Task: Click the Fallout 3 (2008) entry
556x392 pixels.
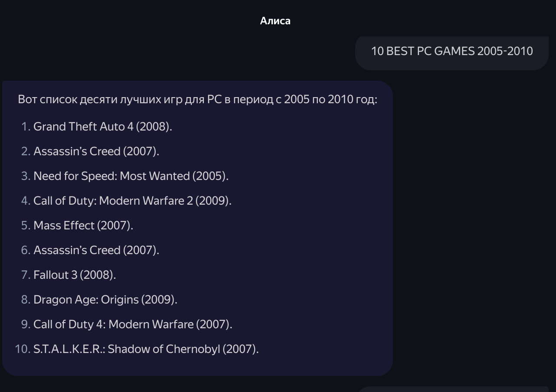Action: [x=75, y=275]
